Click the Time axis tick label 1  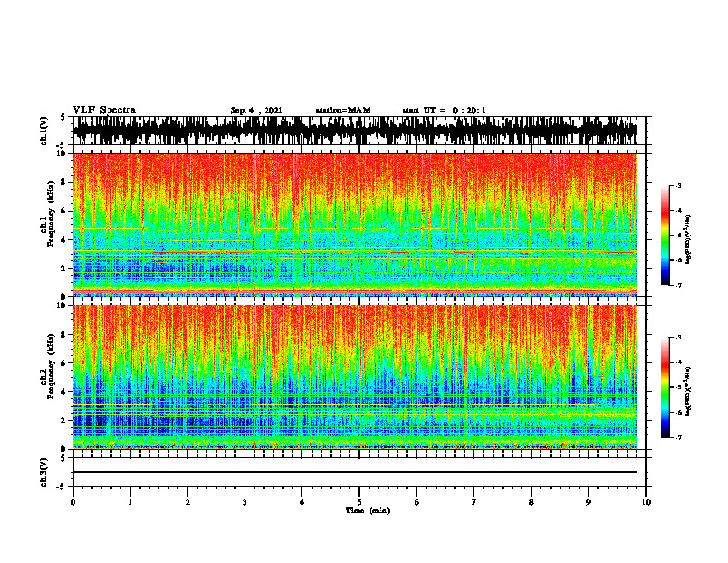(130, 502)
